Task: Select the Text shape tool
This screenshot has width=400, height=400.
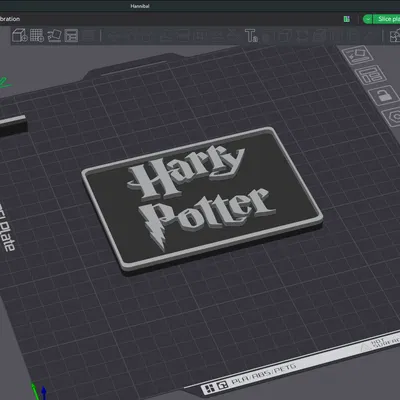Action: [x=251, y=36]
